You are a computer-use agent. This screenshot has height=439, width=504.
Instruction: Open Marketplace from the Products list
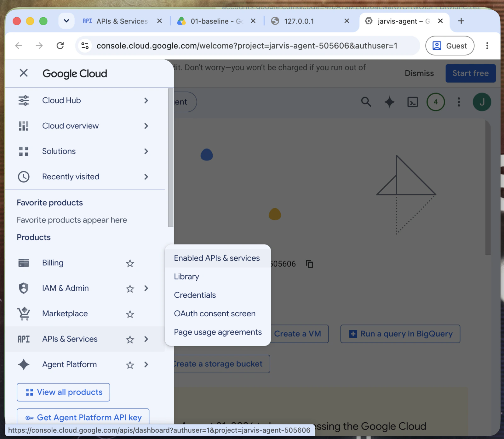click(x=65, y=314)
